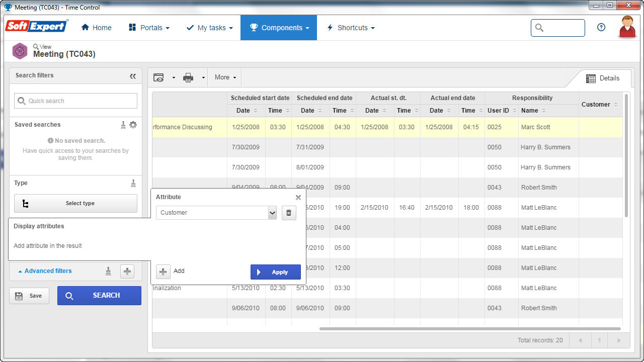The image size is (644, 362).
Task: Open the Components menu
Action: point(279,28)
